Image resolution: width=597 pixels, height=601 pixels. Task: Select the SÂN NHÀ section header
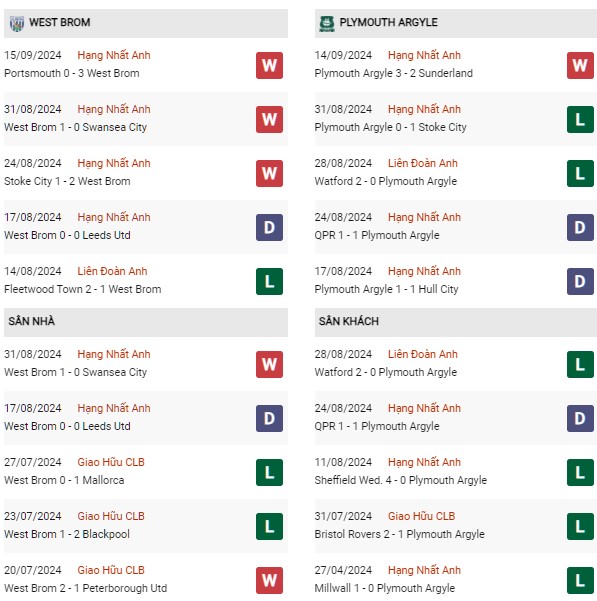coord(146,322)
